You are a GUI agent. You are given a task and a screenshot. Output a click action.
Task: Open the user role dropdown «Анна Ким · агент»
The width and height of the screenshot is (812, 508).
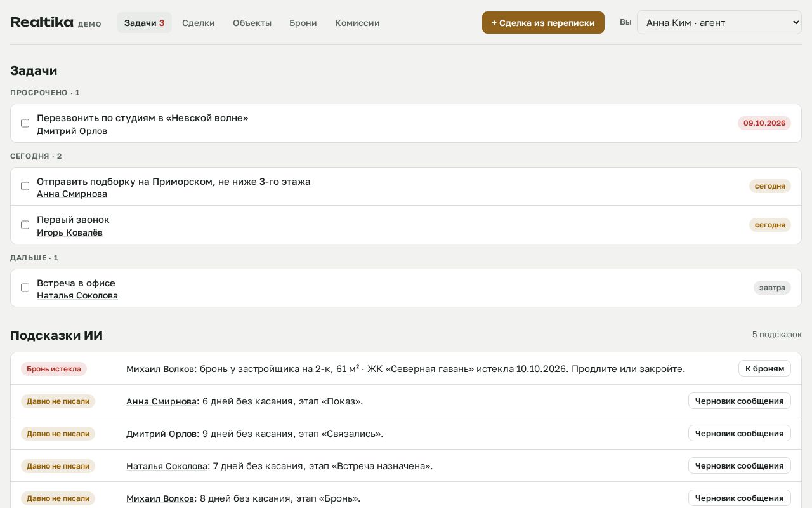tap(719, 22)
